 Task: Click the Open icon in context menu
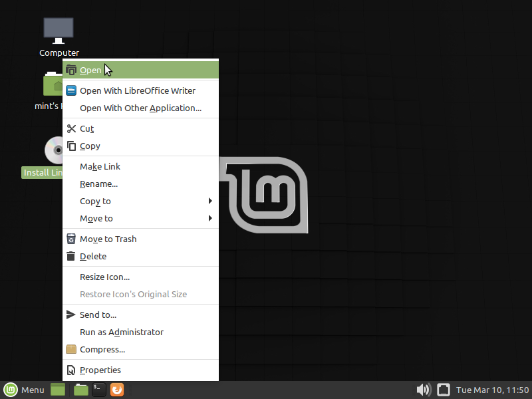(71, 70)
